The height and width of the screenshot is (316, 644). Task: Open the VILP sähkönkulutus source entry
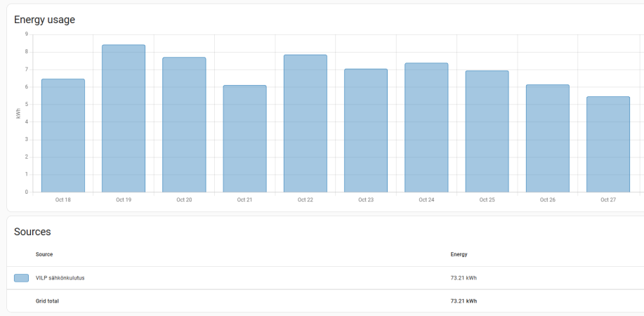[60, 278]
